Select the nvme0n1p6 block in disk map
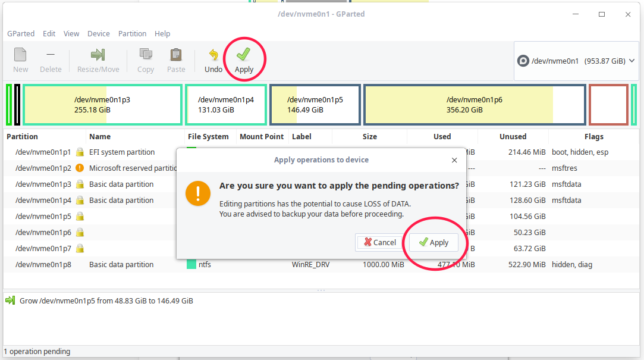 click(475, 105)
